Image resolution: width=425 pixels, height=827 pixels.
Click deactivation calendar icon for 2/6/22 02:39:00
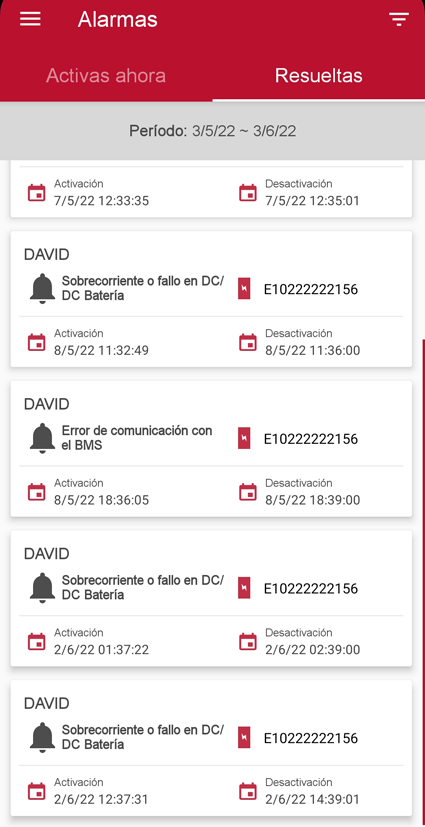tap(248, 641)
